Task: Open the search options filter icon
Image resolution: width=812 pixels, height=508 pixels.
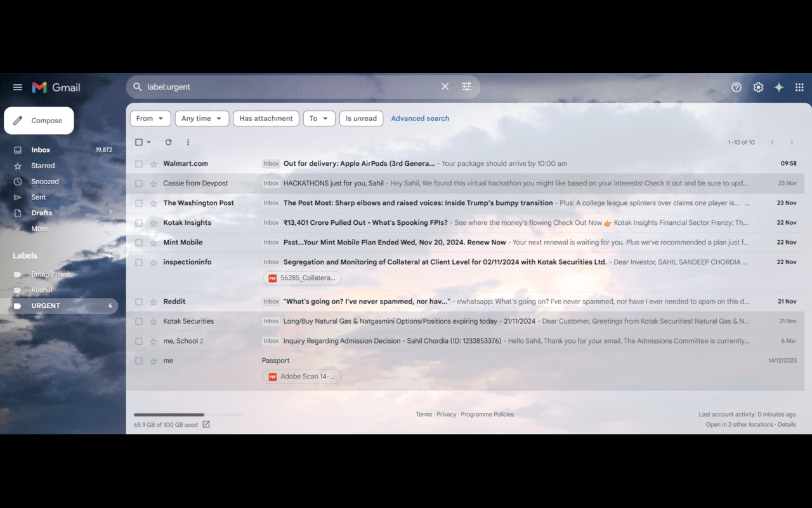Action: tap(467, 87)
